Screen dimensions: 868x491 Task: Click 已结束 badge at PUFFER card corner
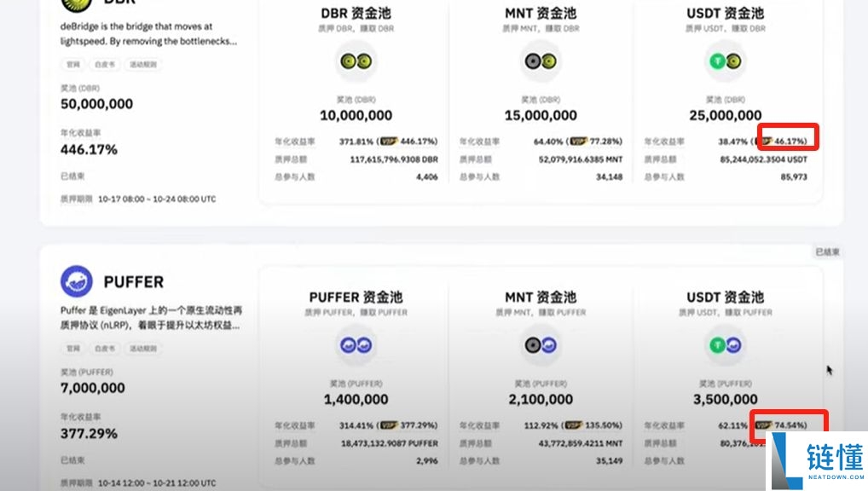(827, 251)
